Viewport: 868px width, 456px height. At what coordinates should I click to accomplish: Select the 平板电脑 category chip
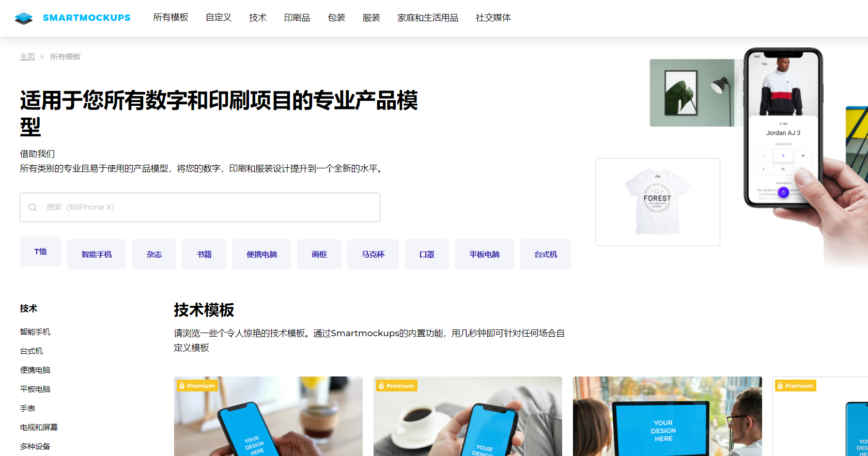484,254
